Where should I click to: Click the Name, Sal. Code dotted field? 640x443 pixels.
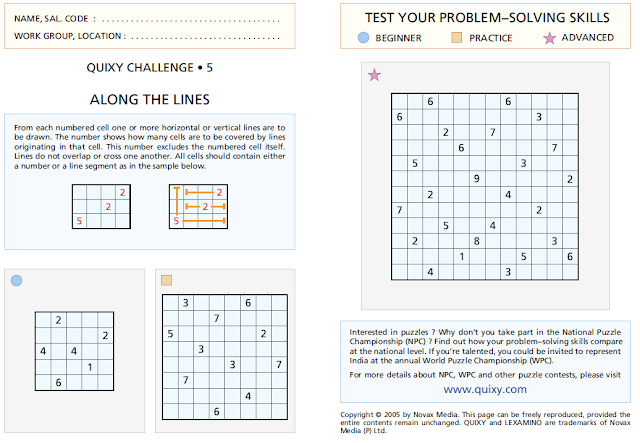191,19
